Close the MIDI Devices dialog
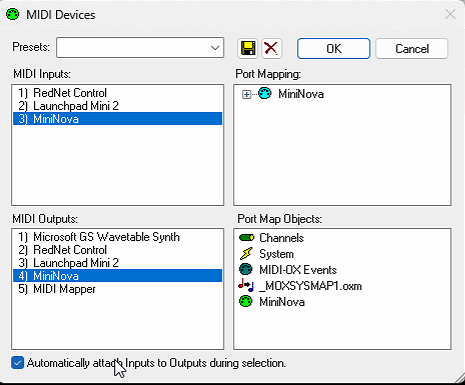465x385 pixels. 450,14
